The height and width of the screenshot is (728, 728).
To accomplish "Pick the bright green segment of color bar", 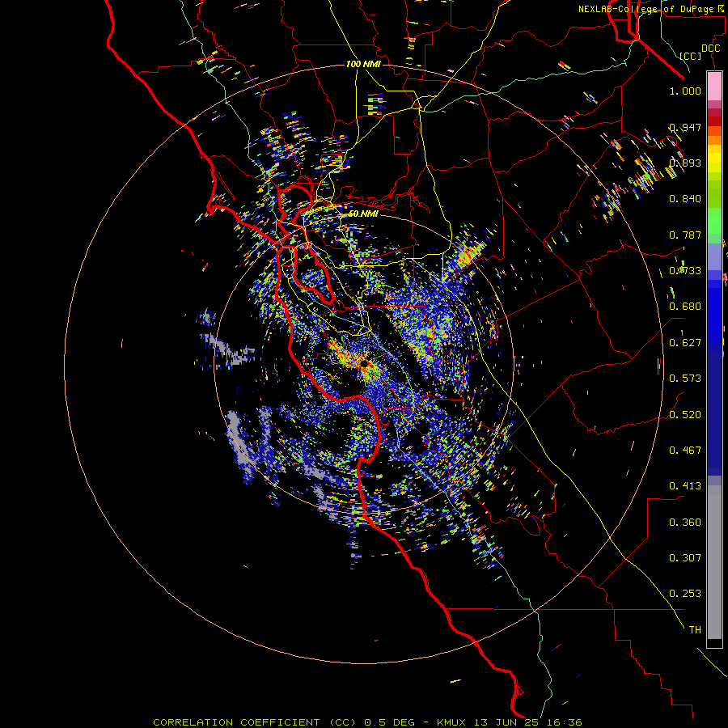I will 714,220.
